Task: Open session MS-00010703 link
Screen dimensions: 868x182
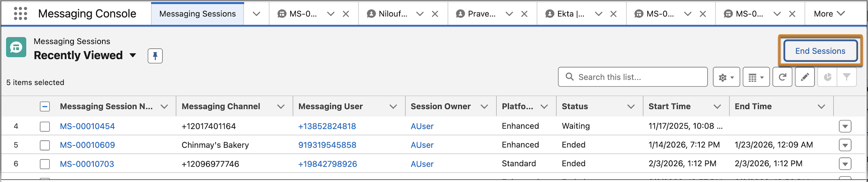Action: [x=87, y=164]
